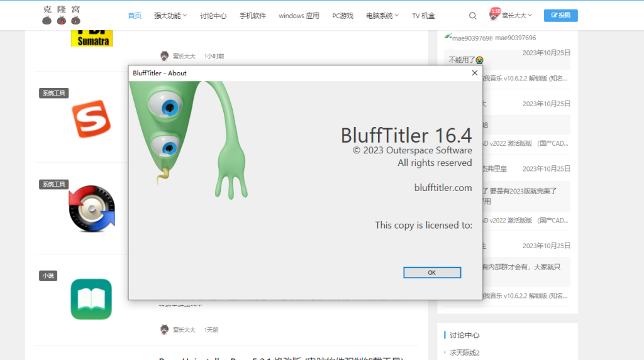Click the search magnifier icon
The height and width of the screenshot is (360, 644).
click(x=472, y=16)
